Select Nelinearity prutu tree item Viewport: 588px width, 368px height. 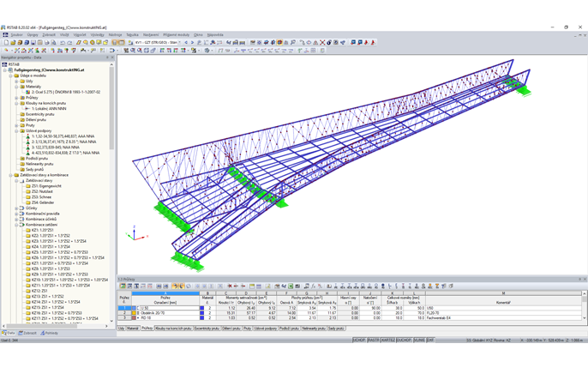(39, 164)
